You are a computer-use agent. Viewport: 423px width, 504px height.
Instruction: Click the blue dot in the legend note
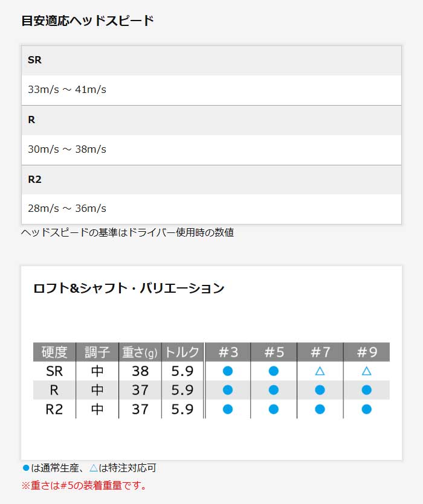click(x=25, y=468)
